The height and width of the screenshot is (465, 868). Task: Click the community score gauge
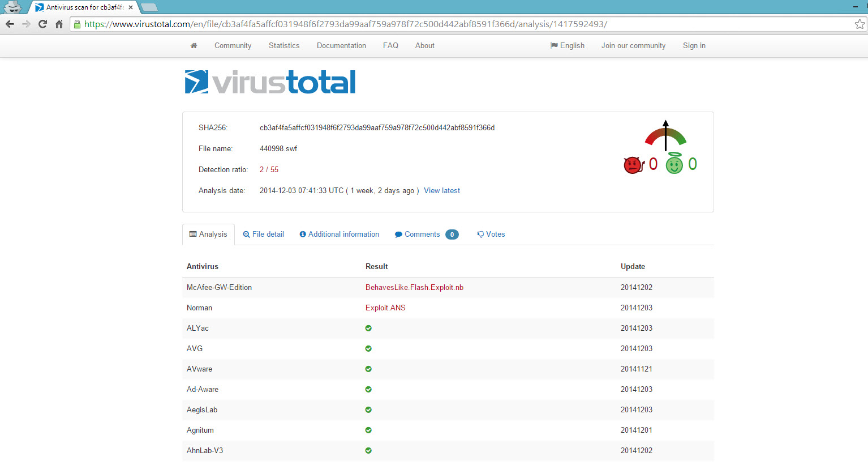pyautogui.click(x=665, y=135)
